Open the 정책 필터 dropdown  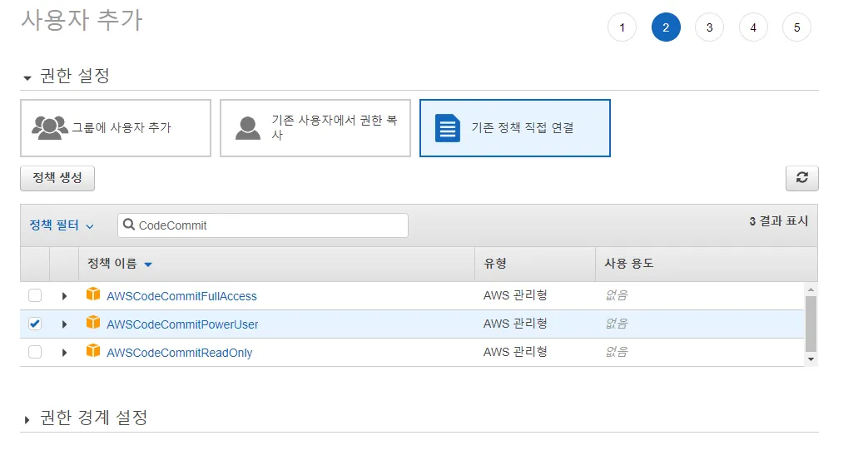point(62,225)
